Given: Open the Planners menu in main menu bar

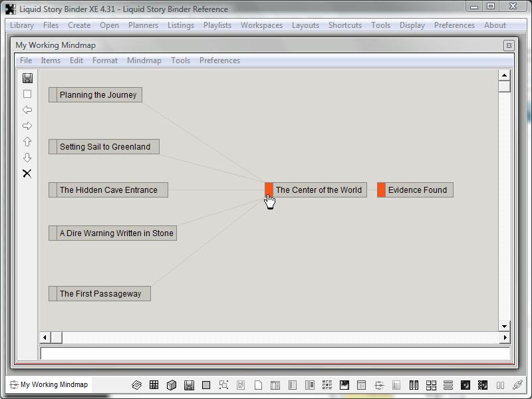Looking at the screenshot, I should pos(143,25).
